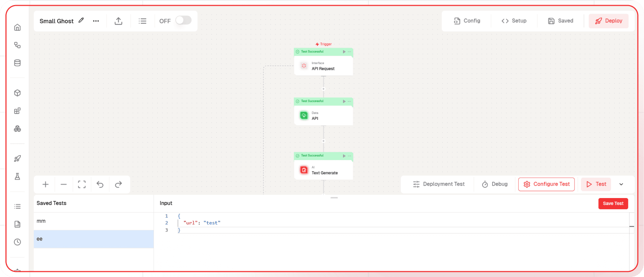Click the Text Generate AI node icon
The height and width of the screenshot is (277, 644).
pos(304,170)
